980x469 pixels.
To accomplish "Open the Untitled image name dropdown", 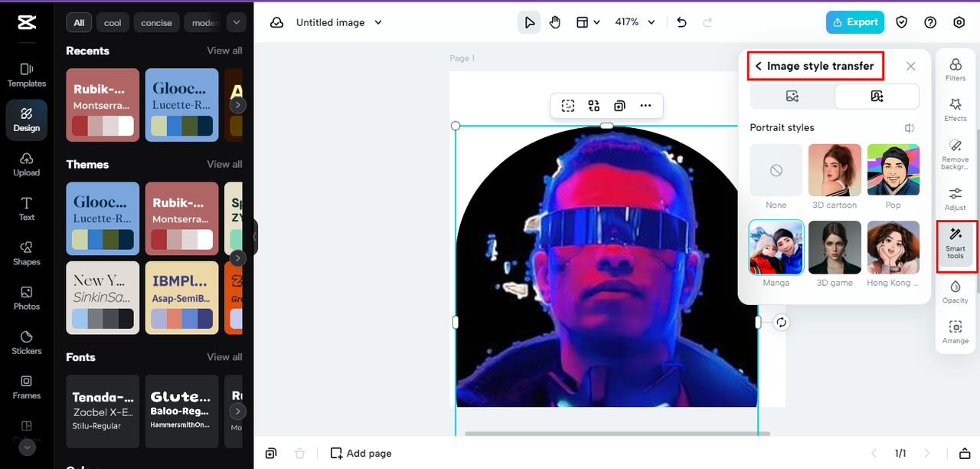I will tap(339, 22).
